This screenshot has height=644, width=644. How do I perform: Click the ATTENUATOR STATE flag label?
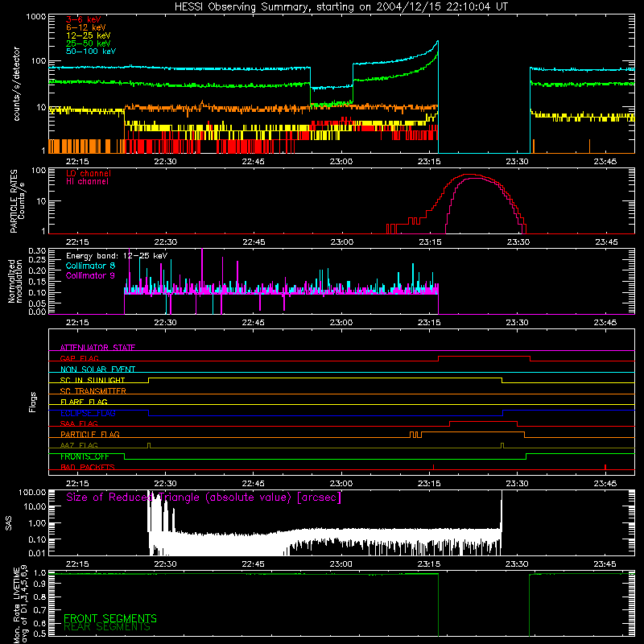tap(97, 348)
